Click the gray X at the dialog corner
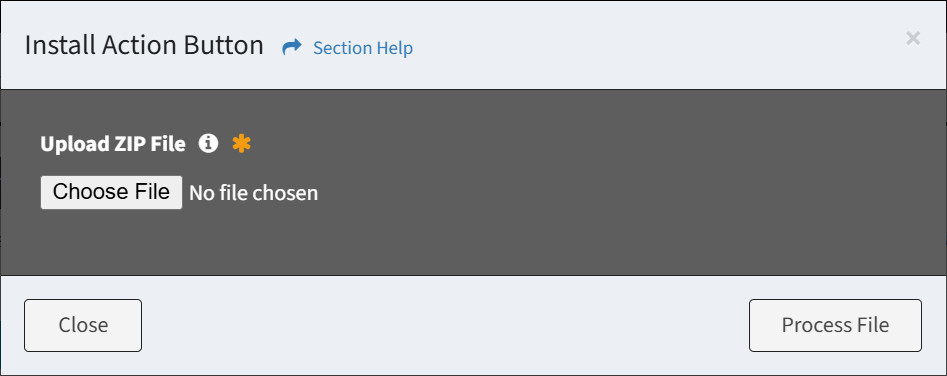This screenshot has height=376, width=947. coord(913,39)
